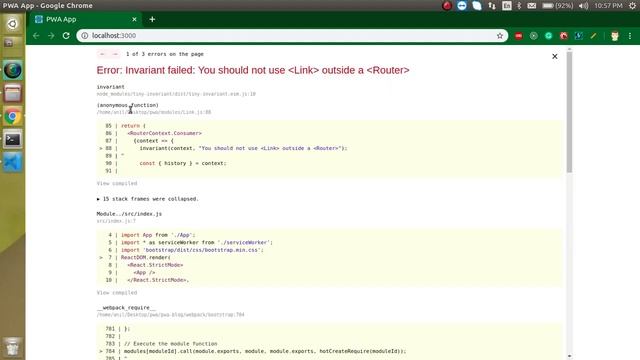This screenshot has width=640, height=360.
Task: Open the dark globe browser icon in the launcher
Action: point(12,70)
